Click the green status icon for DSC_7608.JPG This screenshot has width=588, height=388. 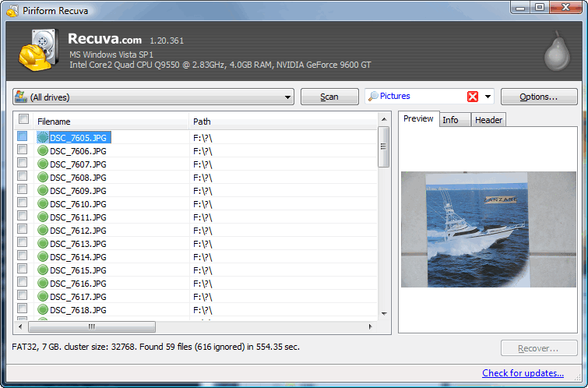tap(43, 177)
